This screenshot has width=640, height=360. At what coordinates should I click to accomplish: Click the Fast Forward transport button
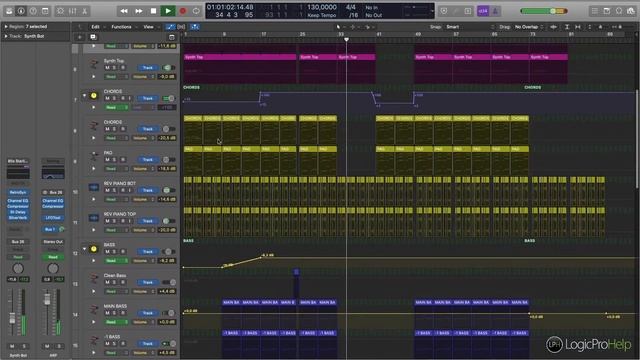click(139, 11)
